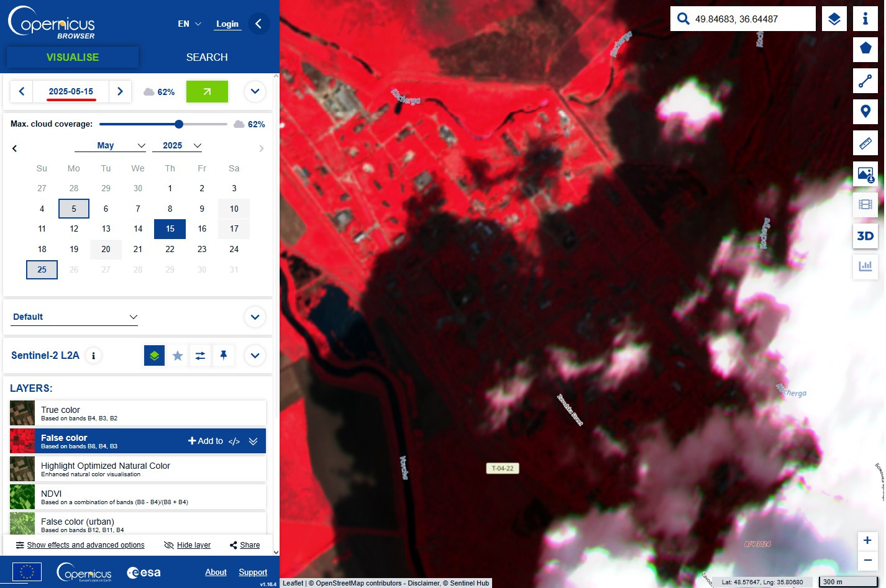Select the point of interest marker tool

pos(865,112)
